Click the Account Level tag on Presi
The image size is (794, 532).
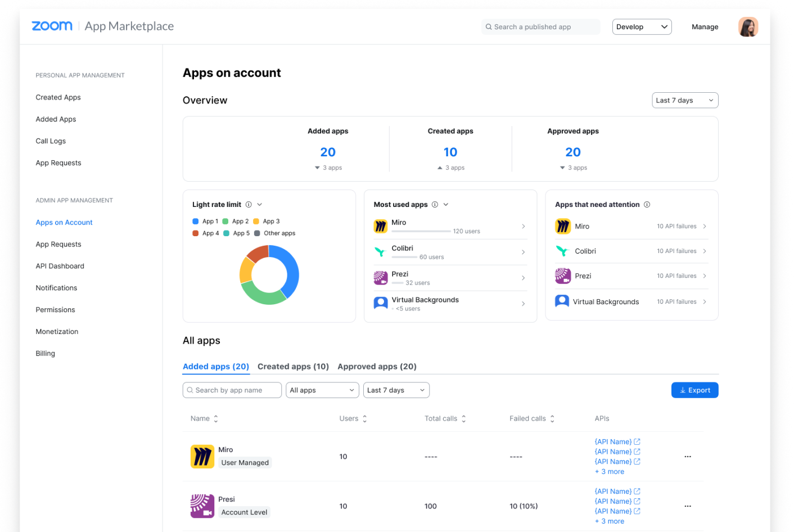coord(244,512)
